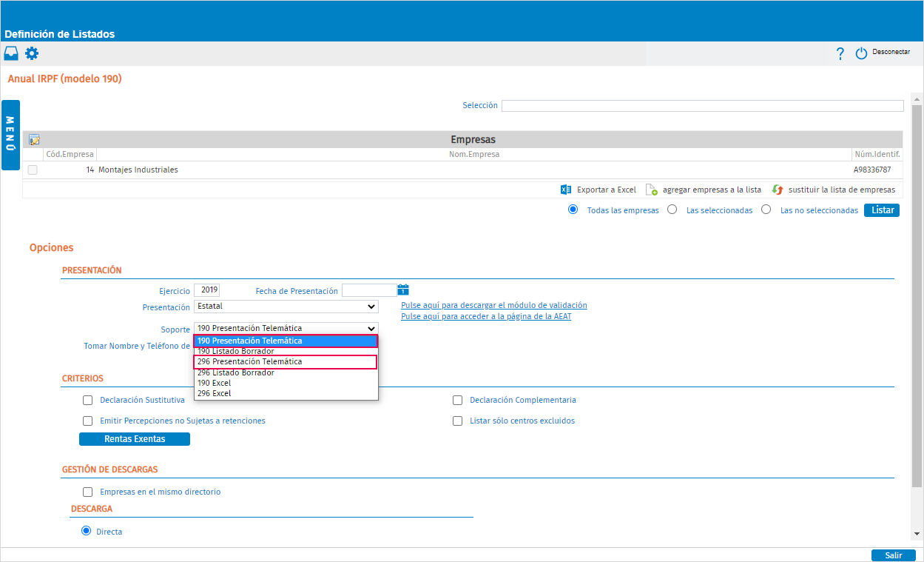Viewport: 924px width, 562px height.
Task: Click the Exportar a Excel icon
Action: click(566, 190)
